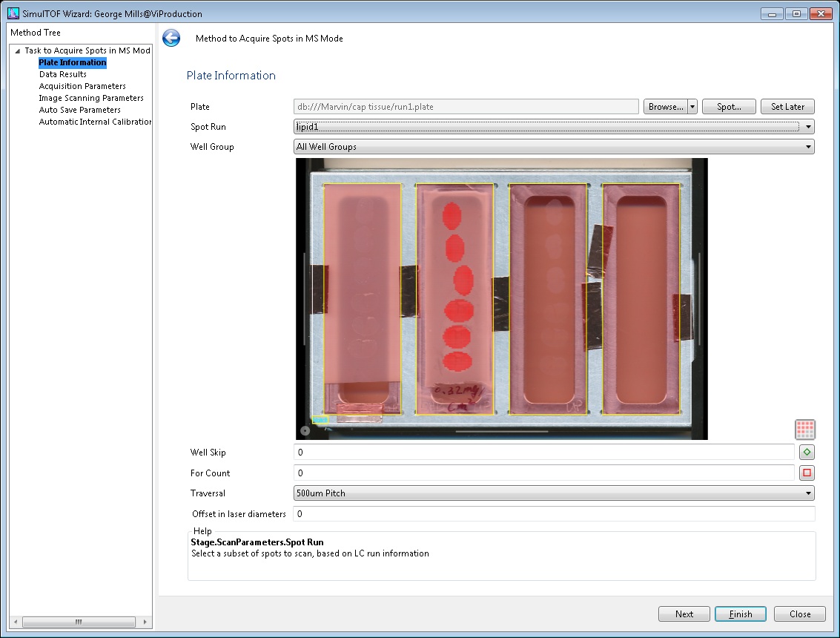Click the Well Skip input field
The width and height of the screenshot is (840, 638).
coord(544,453)
